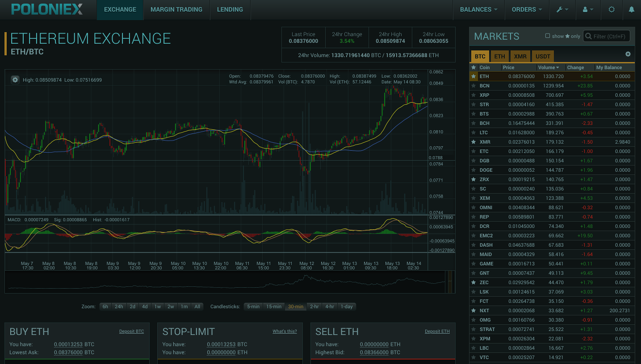Unstar the XMR market row
The image size is (641, 364).
pyautogui.click(x=473, y=142)
